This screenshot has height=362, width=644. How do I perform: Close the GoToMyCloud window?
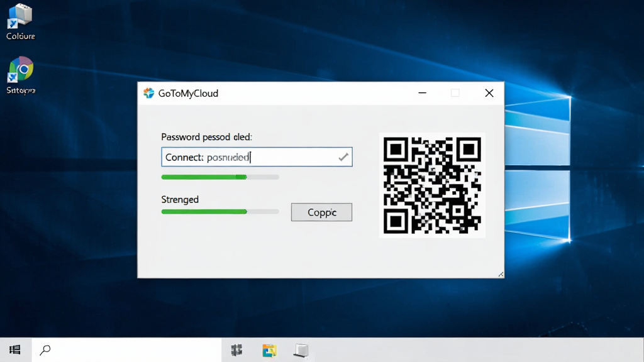point(489,93)
